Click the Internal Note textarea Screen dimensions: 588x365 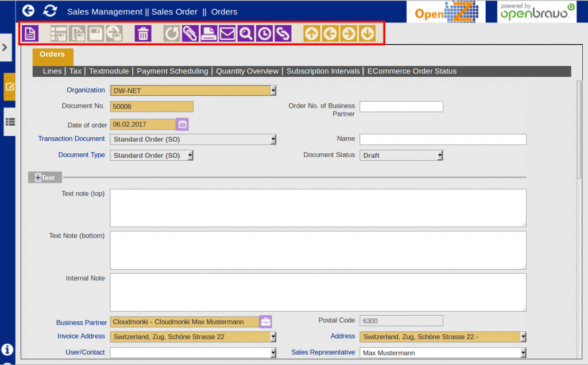point(318,292)
